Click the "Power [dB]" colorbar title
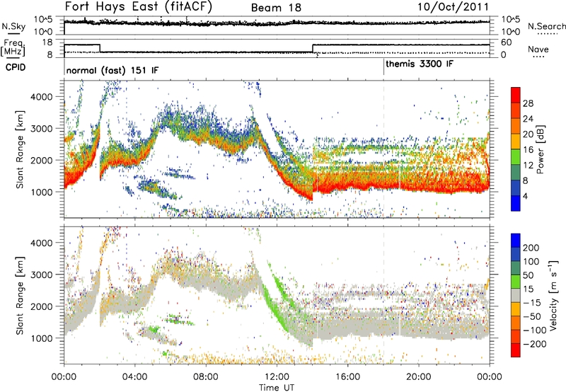This screenshot has height=392, width=566. pos(541,149)
